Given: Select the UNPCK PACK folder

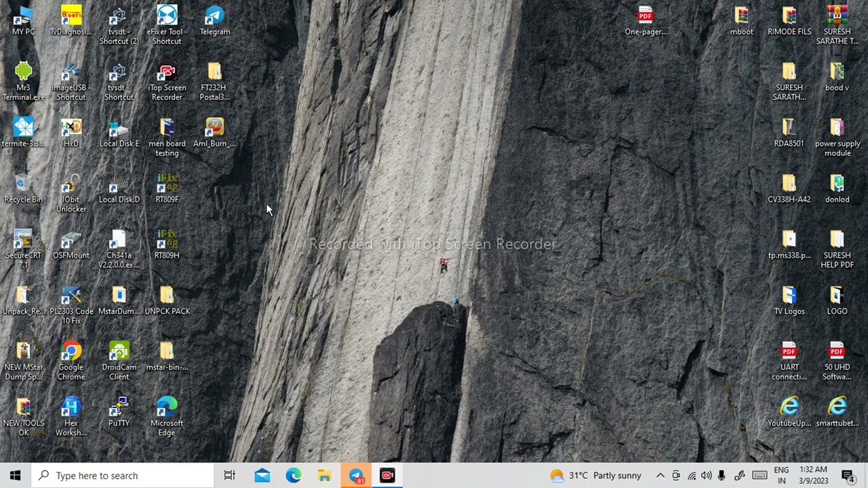Looking at the screenshot, I should coord(167,300).
